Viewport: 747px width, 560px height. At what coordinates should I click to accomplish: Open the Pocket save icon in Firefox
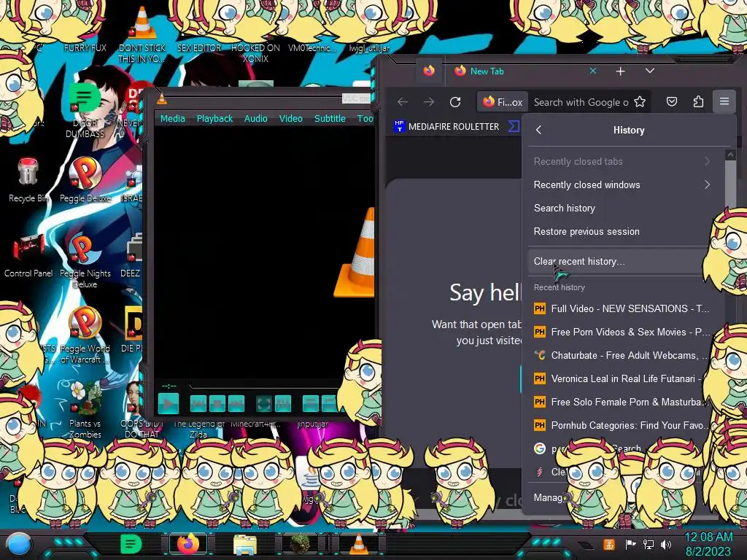pos(672,101)
